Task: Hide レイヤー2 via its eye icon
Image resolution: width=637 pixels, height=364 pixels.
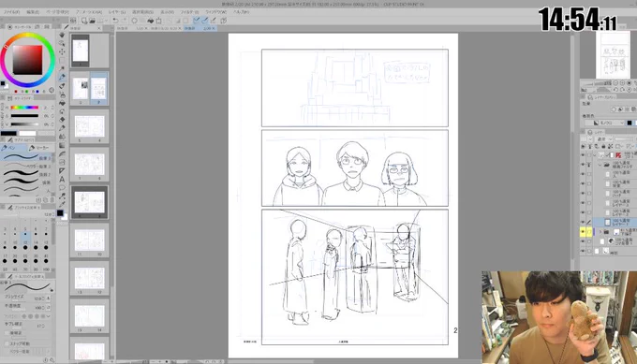Action: (583, 212)
